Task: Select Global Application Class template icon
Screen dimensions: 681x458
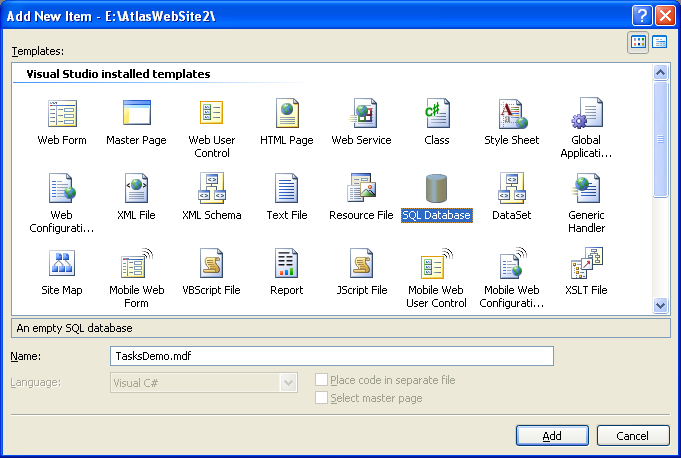Action: pos(587,113)
